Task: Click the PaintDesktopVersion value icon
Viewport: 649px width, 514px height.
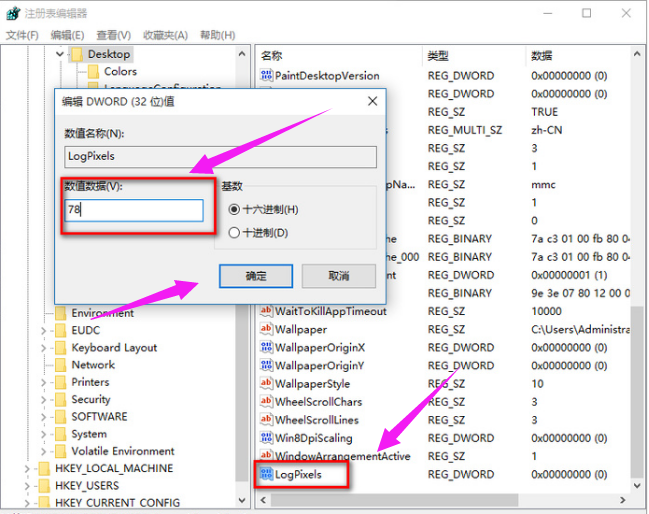Action: [x=267, y=75]
